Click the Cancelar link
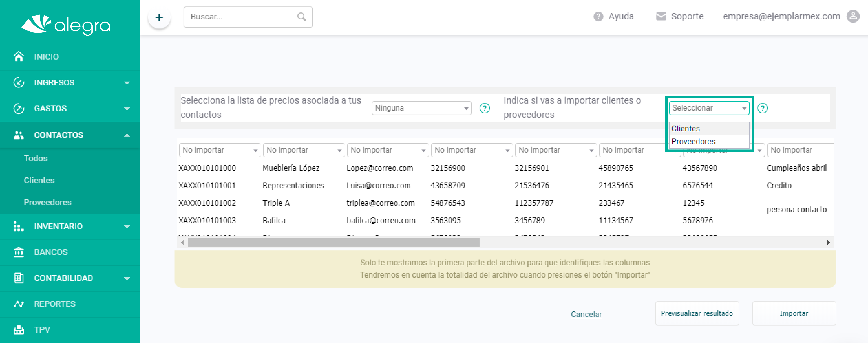This screenshot has height=343, width=868. click(x=586, y=314)
